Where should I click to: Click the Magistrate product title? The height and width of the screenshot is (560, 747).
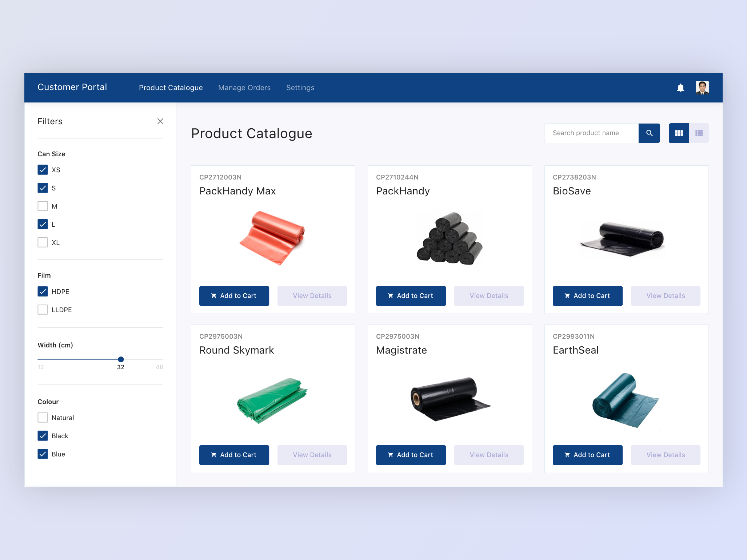(402, 350)
